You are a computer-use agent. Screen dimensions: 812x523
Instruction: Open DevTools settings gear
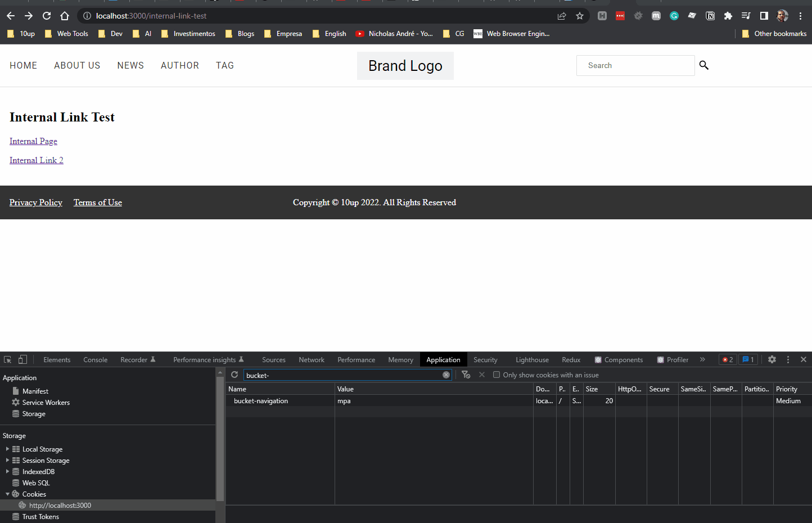click(772, 359)
